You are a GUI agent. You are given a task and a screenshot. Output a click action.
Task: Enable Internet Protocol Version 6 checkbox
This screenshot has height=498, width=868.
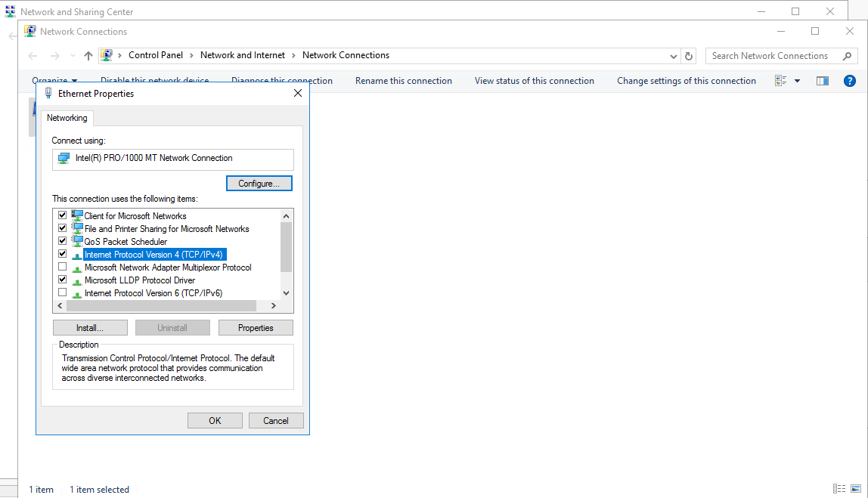(x=63, y=292)
